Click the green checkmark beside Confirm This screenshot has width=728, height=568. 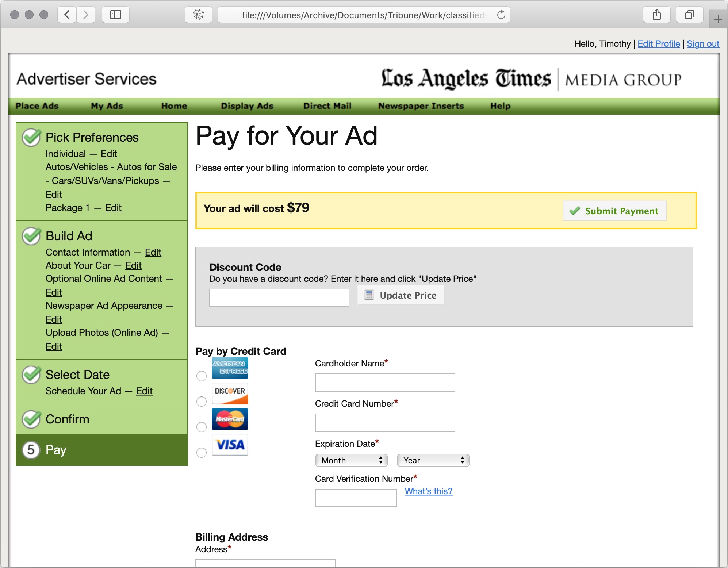[x=31, y=419]
